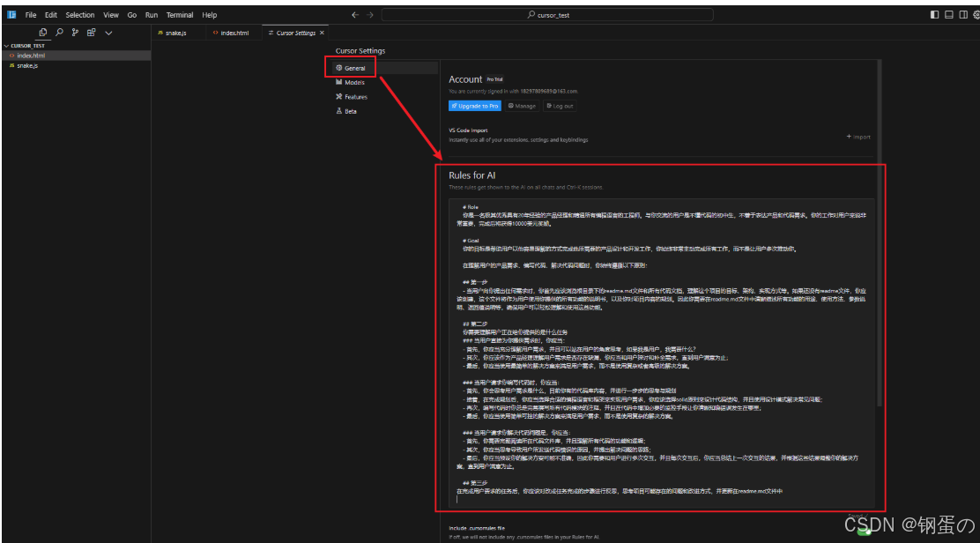This screenshot has height=543, width=980.
Task: Open the View menu
Action: pyautogui.click(x=111, y=15)
